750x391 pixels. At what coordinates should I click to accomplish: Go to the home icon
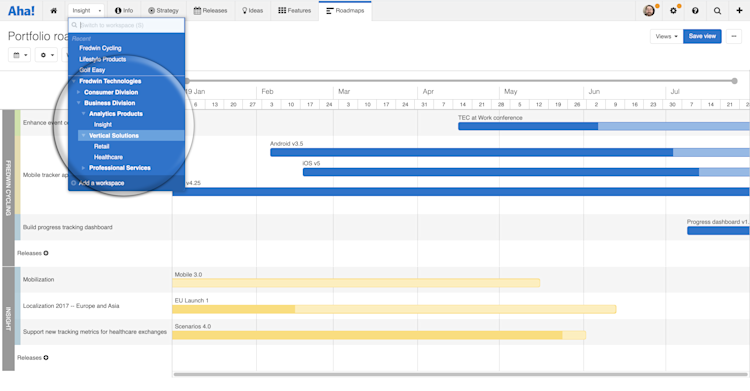pos(54,11)
